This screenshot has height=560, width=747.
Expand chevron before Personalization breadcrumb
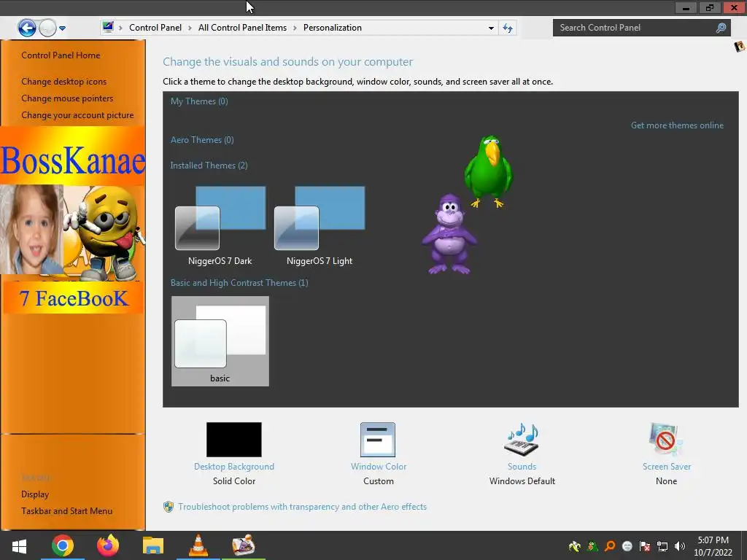coord(295,28)
